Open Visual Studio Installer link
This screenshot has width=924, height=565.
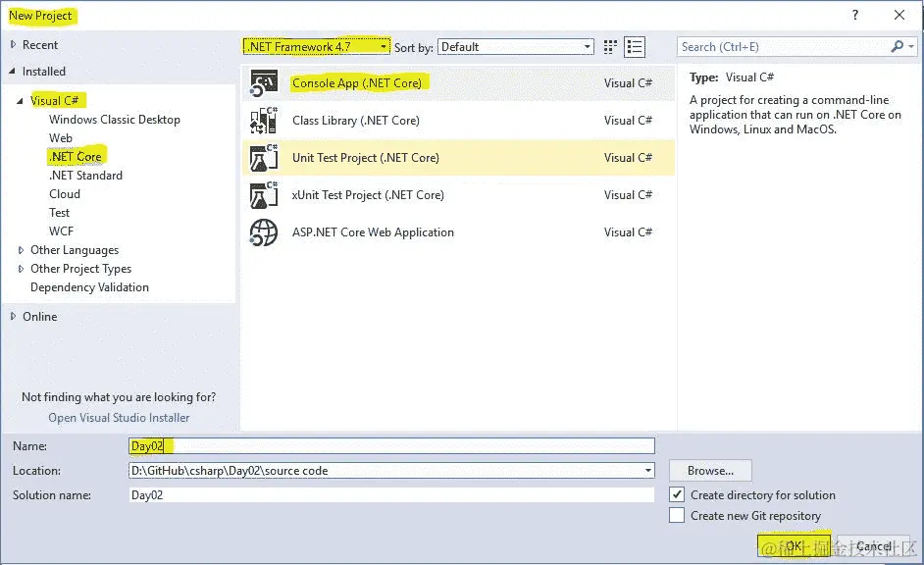click(119, 418)
